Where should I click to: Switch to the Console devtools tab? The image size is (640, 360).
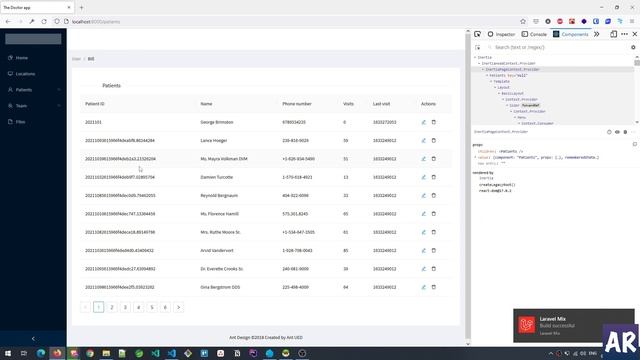coord(534,34)
